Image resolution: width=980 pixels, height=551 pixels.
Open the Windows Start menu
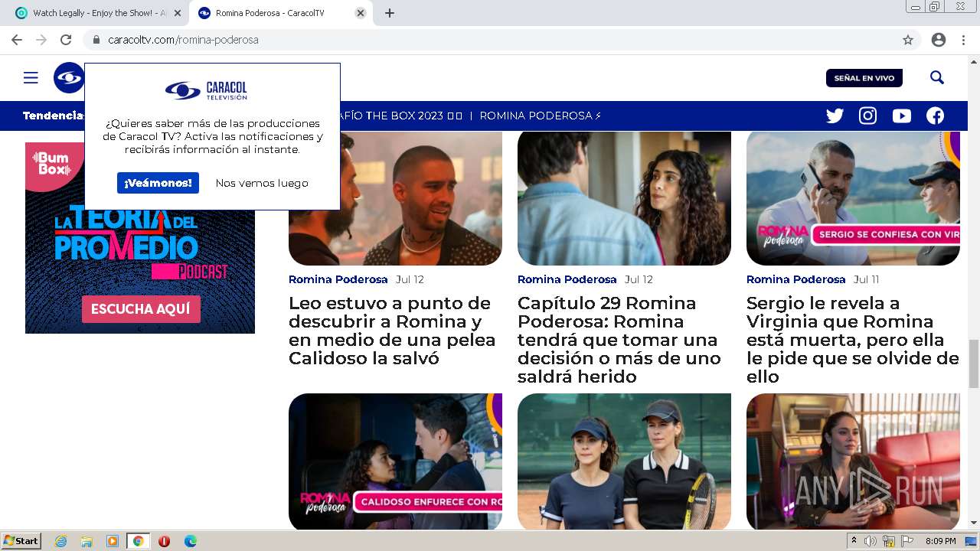21,540
